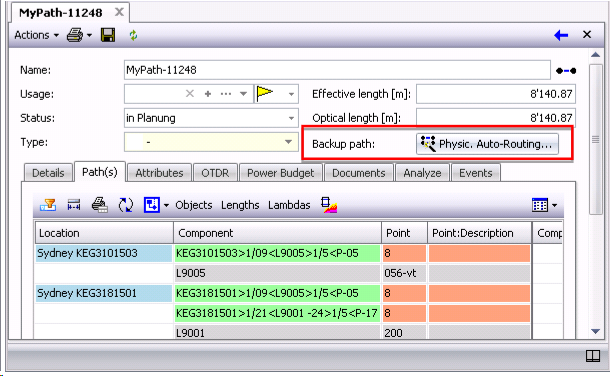Viewport: 610px width, 376px height.
Task: Switch to the Details tab
Action: click(48, 173)
